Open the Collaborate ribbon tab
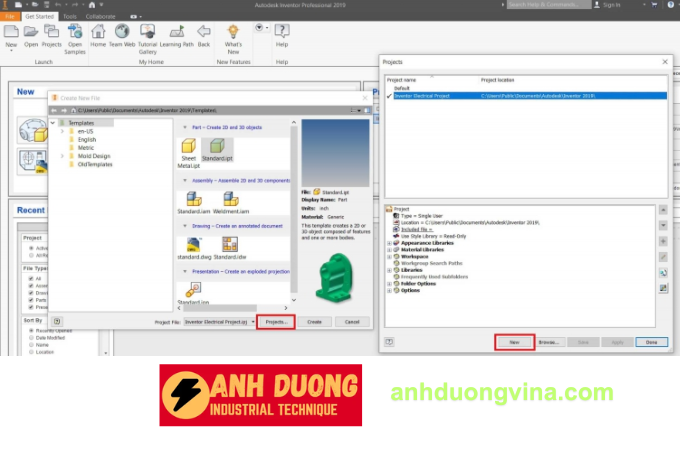680x454 pixels. 100,16
